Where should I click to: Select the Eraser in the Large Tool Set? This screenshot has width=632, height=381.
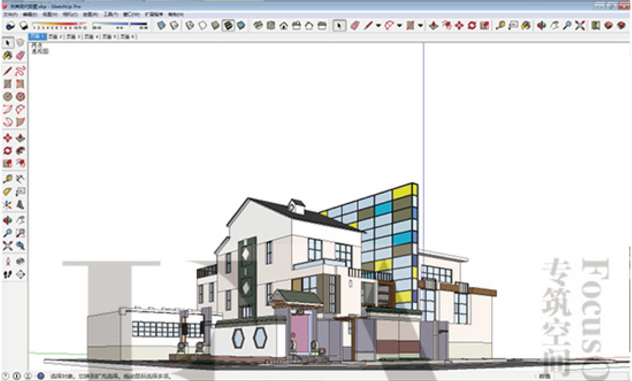(x=20, y=56)
